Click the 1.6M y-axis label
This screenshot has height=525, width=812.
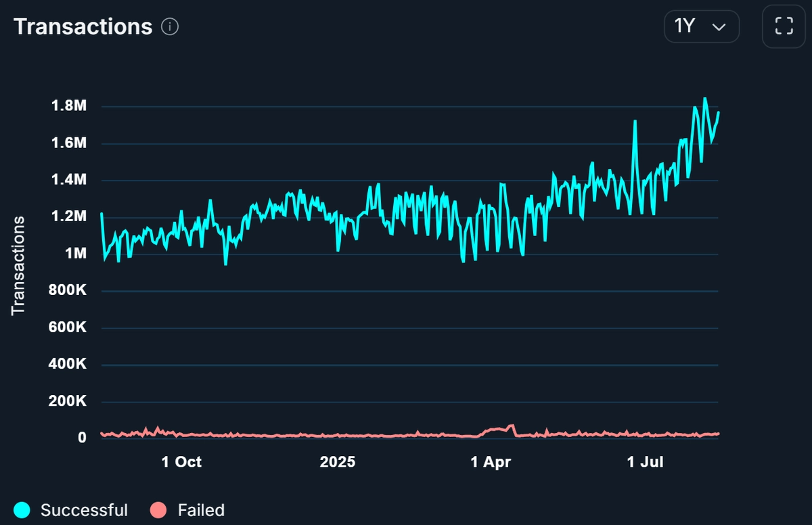point(68,143)
